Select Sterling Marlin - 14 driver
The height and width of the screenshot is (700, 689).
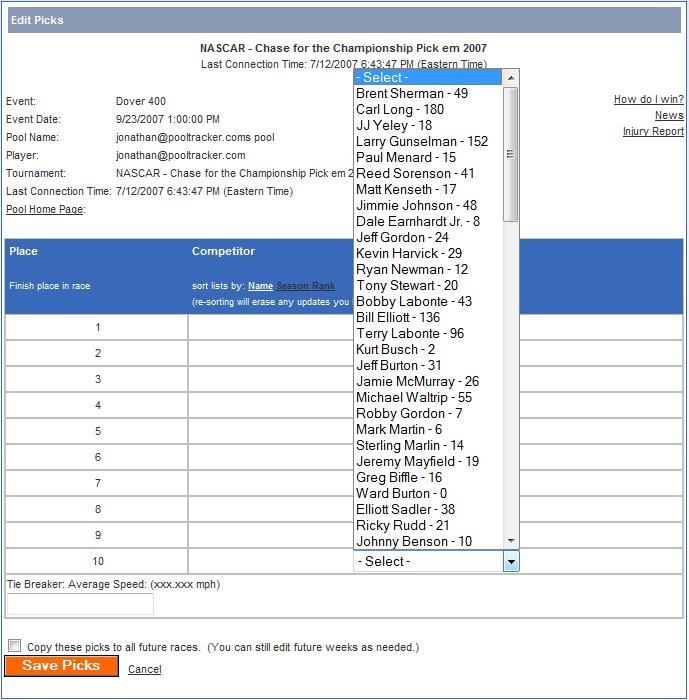[x=428, y=446]
